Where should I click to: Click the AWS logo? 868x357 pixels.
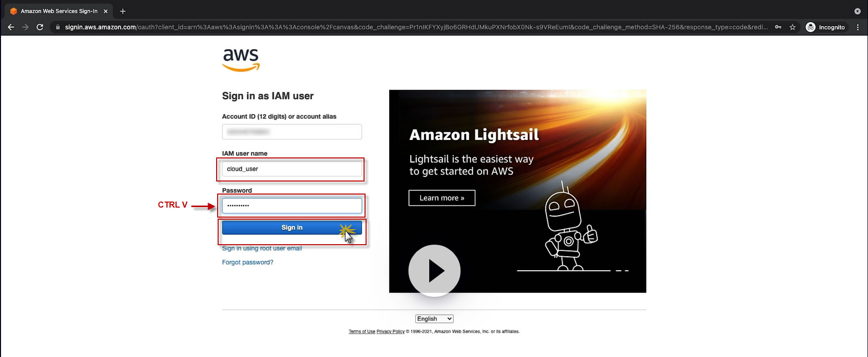(x=241, y=60)
